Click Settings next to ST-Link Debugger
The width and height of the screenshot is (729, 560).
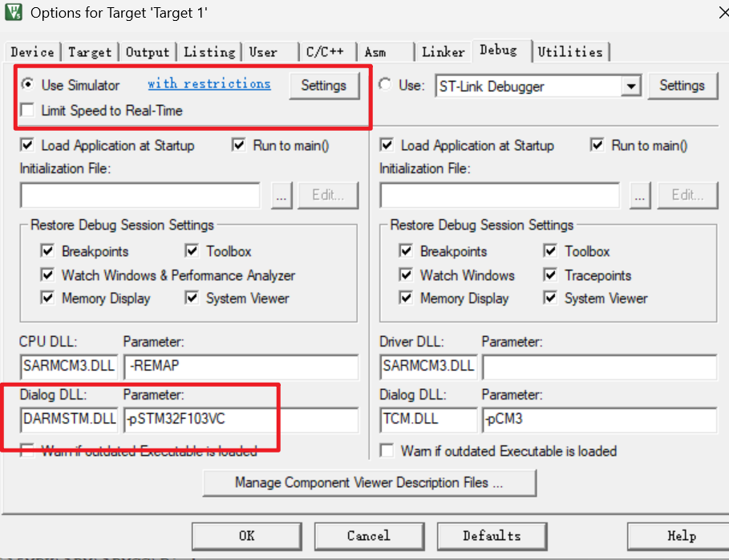(x=682, y=86)
